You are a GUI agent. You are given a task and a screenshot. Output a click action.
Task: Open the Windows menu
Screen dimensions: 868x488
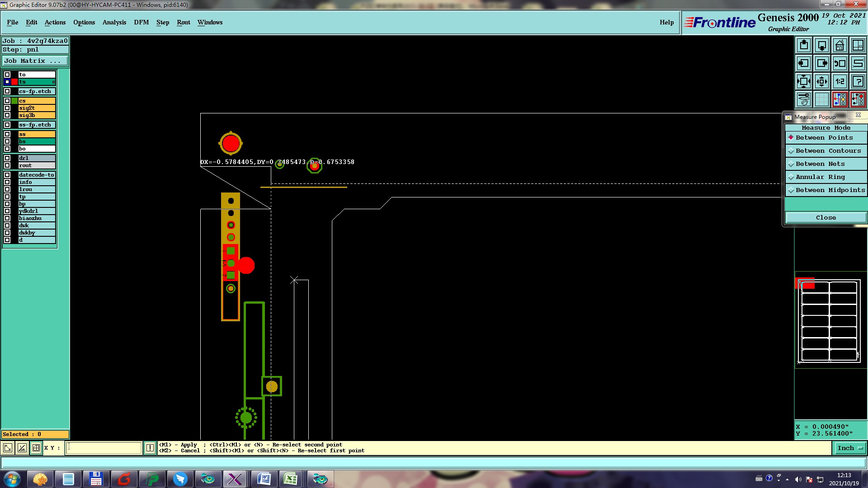coord(210,22)
